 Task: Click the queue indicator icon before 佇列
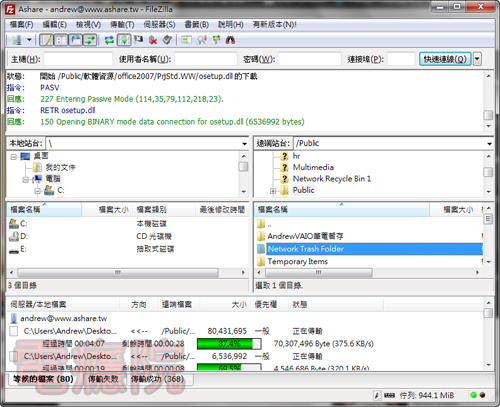389,395
